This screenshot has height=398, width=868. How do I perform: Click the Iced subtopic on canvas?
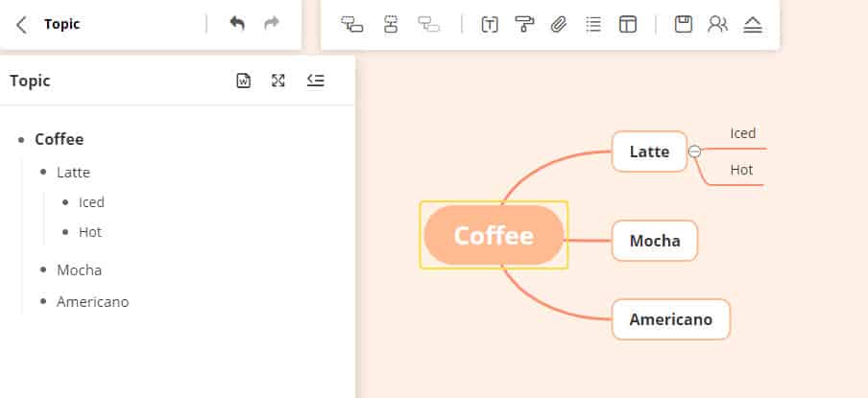pyautogui.click(x=743, y=133)
